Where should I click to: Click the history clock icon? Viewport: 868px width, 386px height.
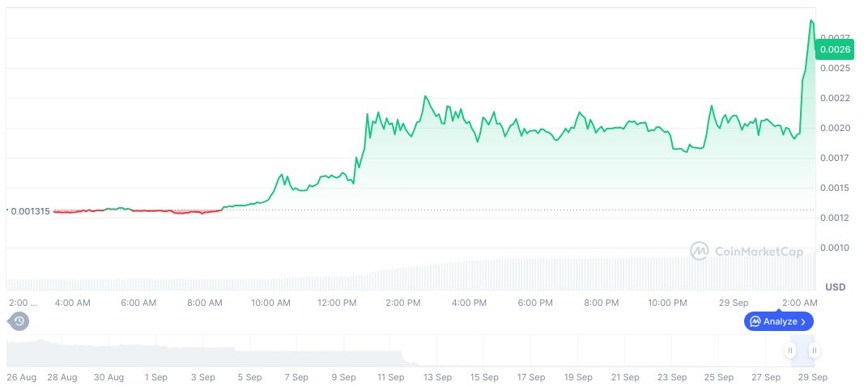tap(19, 321)
